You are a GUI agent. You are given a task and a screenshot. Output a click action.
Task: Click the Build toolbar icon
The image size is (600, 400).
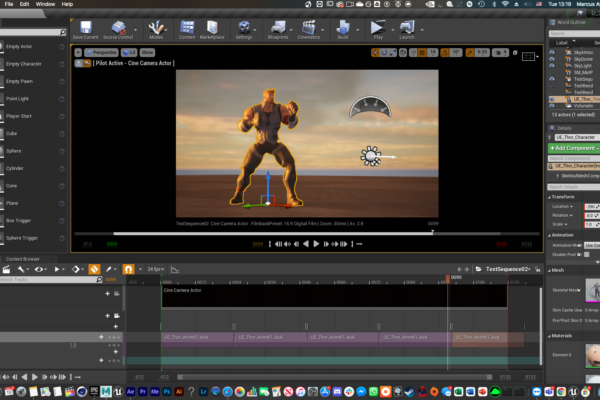pyautogui.click(x=343, y=28)
